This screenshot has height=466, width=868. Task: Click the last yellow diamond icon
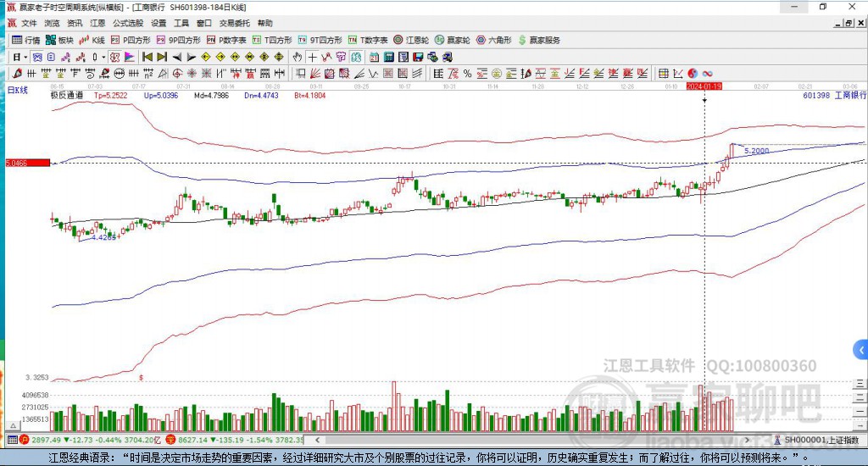278,57
